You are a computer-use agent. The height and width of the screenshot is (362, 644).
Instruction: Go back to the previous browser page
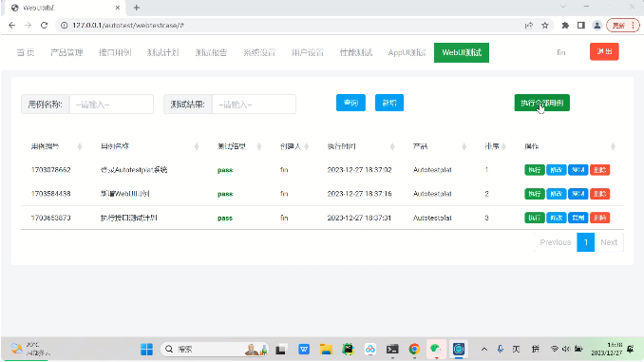(x=12, y=26)
